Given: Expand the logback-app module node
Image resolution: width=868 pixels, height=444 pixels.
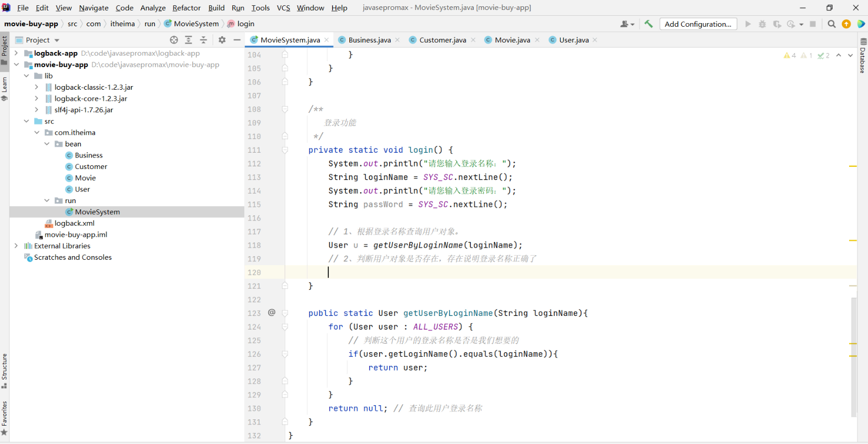Looking at the screenshot, I should 16,53.
